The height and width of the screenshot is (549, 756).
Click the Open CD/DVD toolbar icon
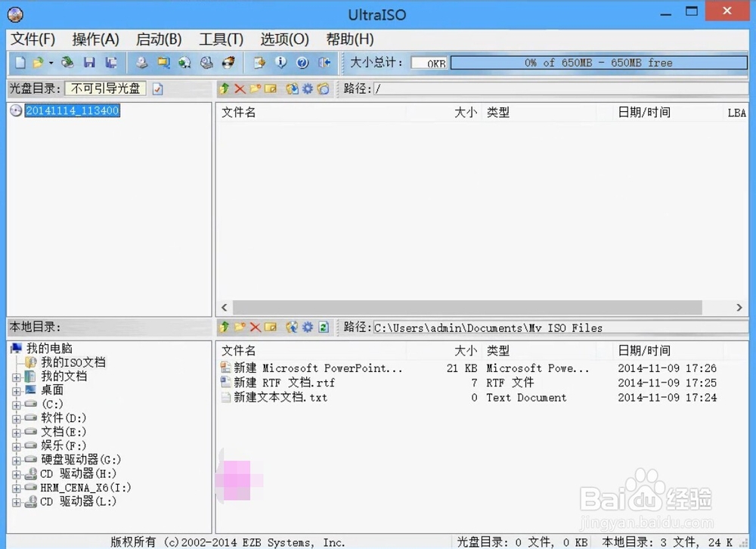tap(67, 63)
